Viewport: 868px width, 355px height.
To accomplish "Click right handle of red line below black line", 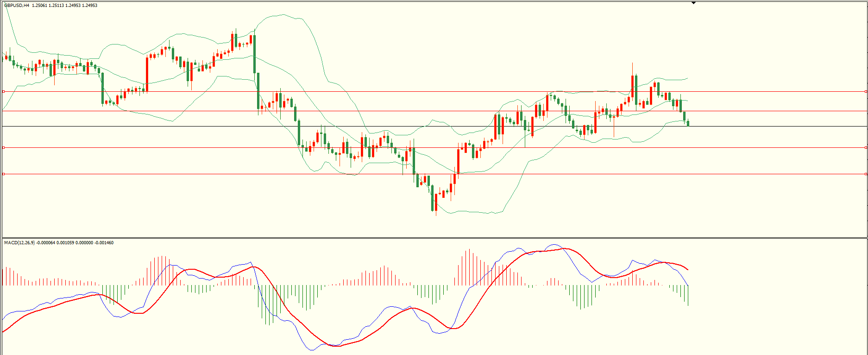I will pyautogui.click(x=866, y=147).
